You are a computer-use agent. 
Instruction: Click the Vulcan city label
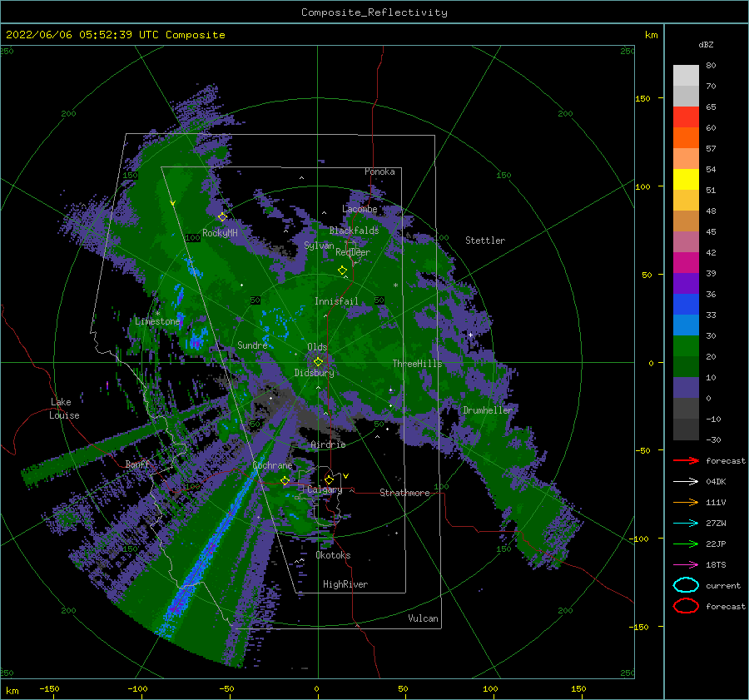click(x=423, y=618)
